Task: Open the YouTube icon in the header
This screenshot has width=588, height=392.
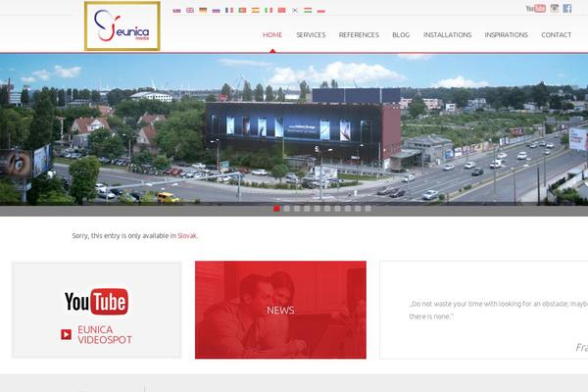Action: 535,8
